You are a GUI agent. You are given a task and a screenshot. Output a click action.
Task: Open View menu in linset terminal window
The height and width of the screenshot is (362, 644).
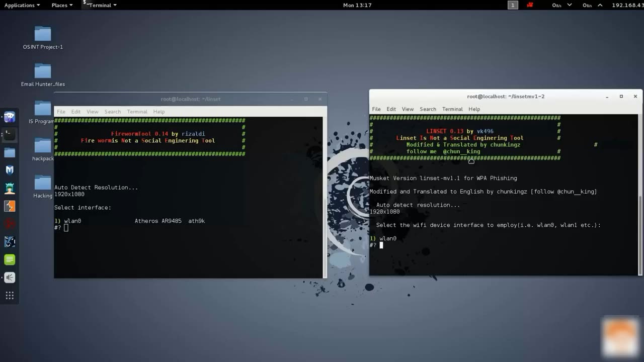pyautogui.click(x=92, y=112)
